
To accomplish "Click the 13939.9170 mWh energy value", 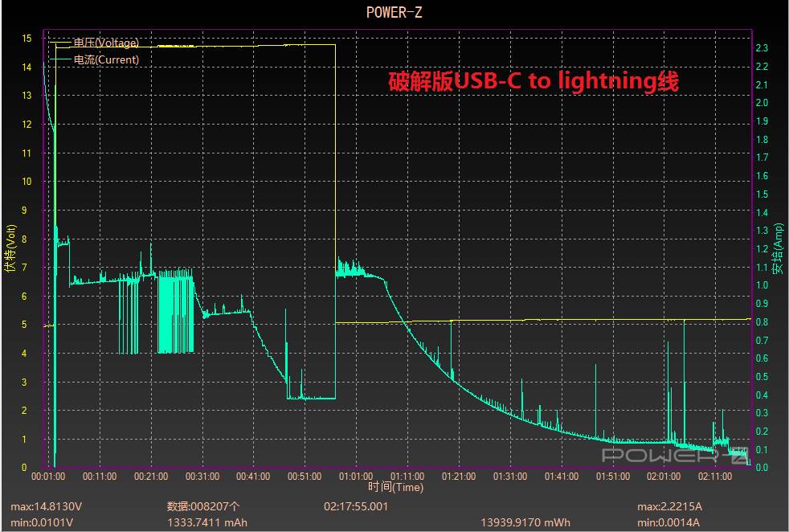I will coord(525,522).
